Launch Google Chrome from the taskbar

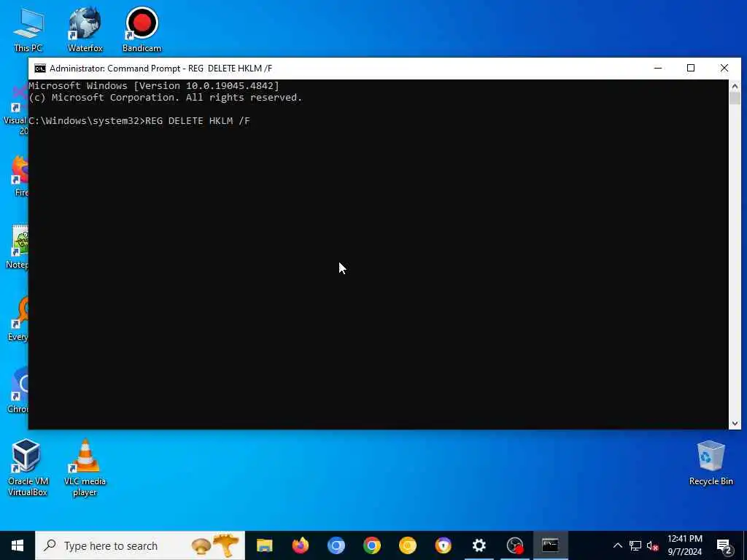click(371, 545)
